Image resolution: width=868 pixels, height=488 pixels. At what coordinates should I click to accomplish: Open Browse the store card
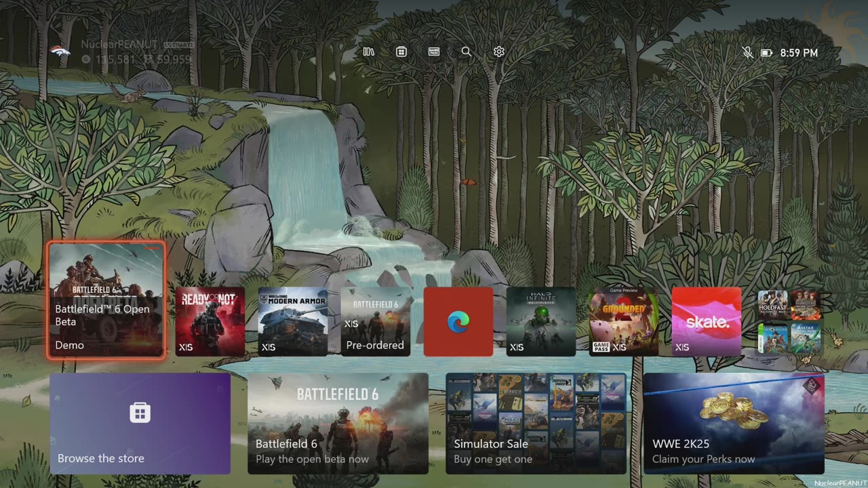pyautogui.click(x=140, y=424)
